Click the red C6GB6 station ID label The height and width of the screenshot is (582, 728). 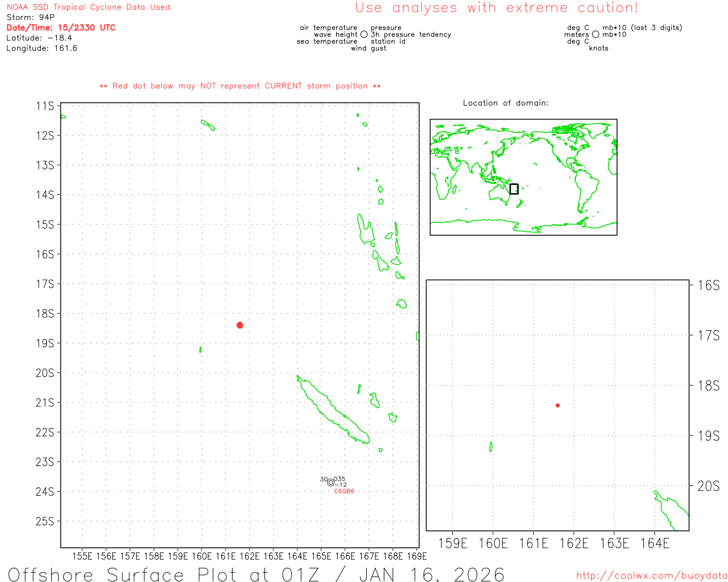pos(344,491)
